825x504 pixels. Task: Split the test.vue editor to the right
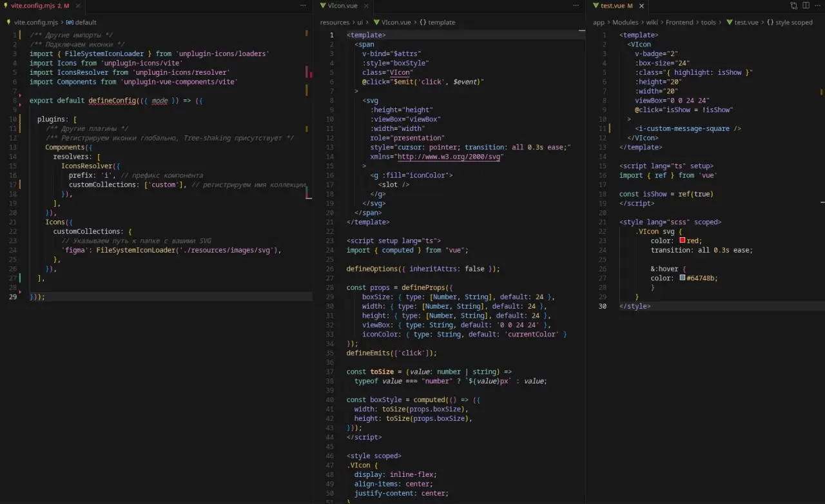[x=806, y=5]
